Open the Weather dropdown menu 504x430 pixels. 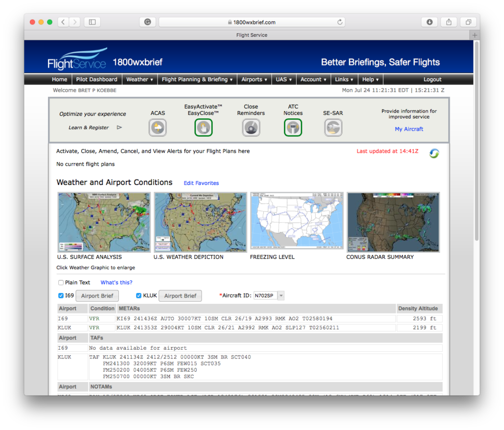(139, 79)
